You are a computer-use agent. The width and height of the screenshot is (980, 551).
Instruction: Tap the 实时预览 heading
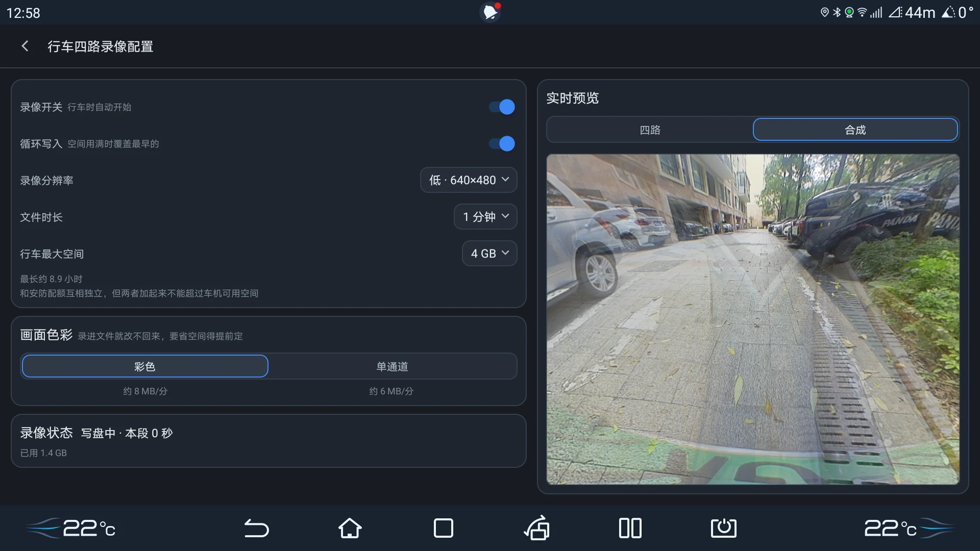[573, 98]
